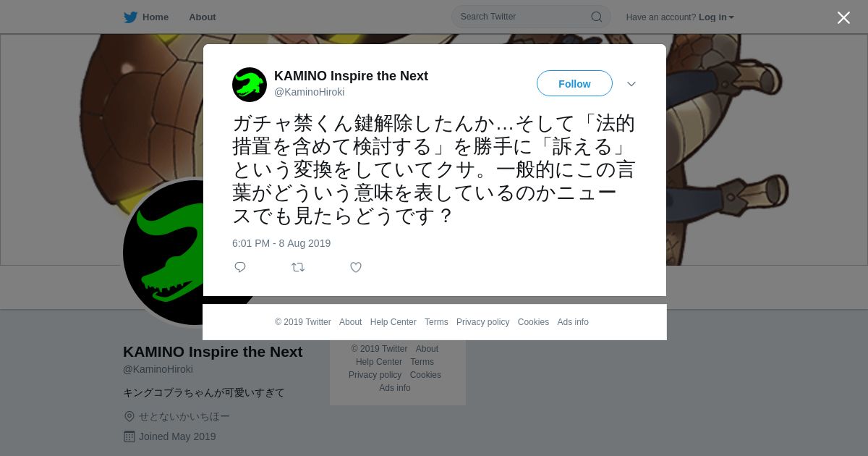Open Help Center link in modal footer
Viewport: 868px width, 456px height.
pyautogui.click(x=393, y=322)
